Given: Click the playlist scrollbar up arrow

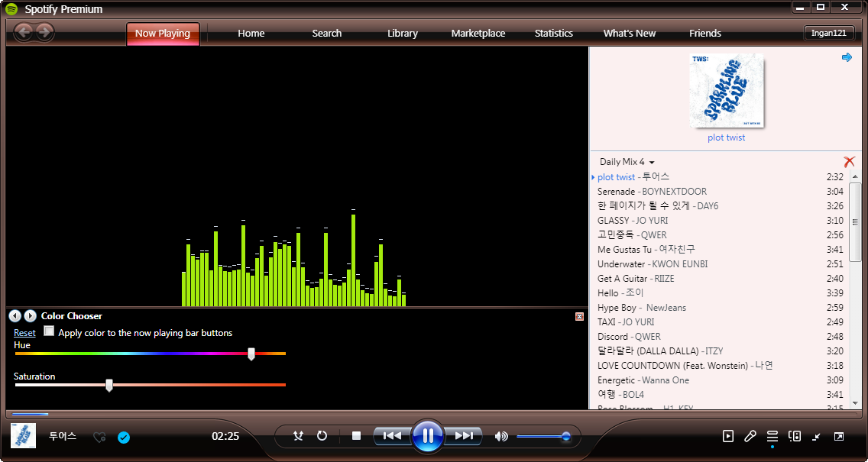Looking at the screenshot, I should click(x=855, y=176).
